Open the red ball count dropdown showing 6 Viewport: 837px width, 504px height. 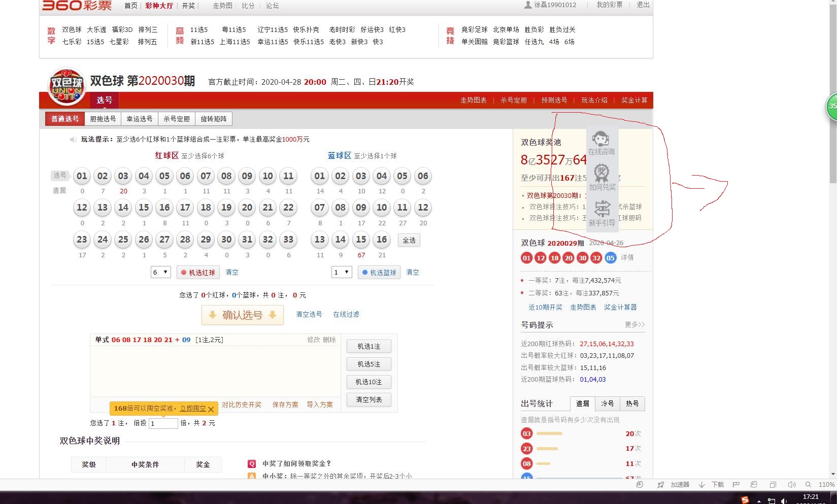[160, 273]
